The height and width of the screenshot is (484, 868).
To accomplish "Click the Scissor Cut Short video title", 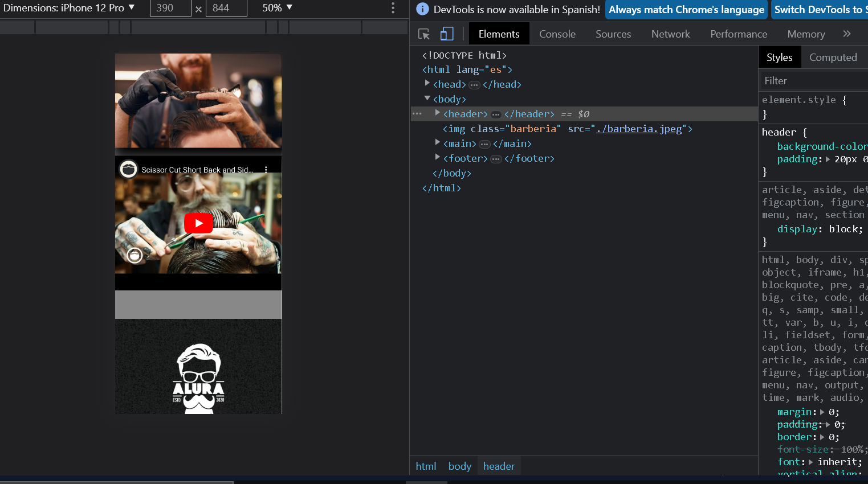I will click(197, 170).
